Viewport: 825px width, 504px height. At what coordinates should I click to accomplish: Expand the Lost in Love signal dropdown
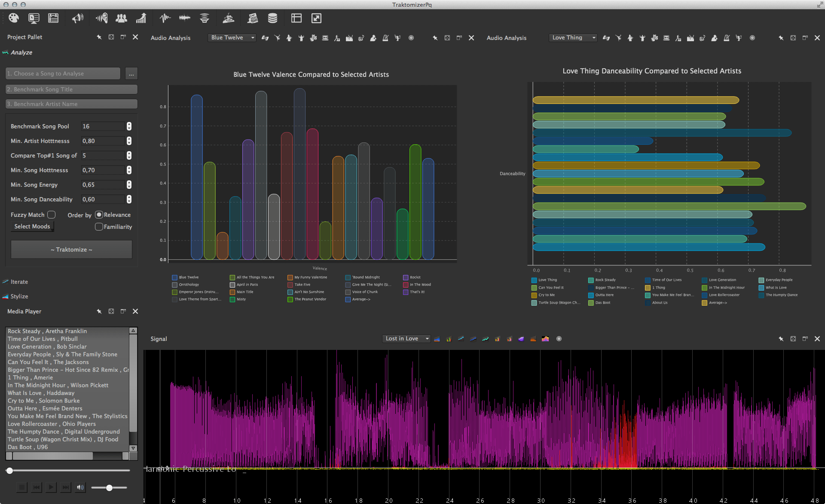point(406,339)
